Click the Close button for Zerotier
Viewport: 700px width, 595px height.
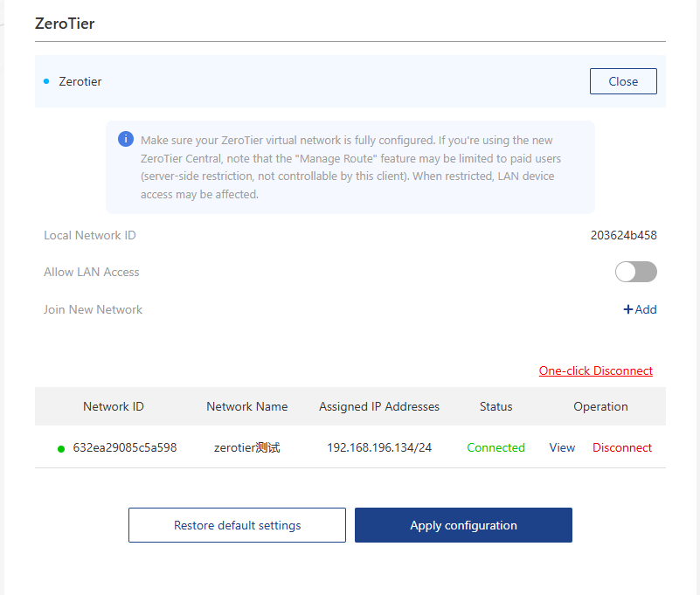point(623,81)
